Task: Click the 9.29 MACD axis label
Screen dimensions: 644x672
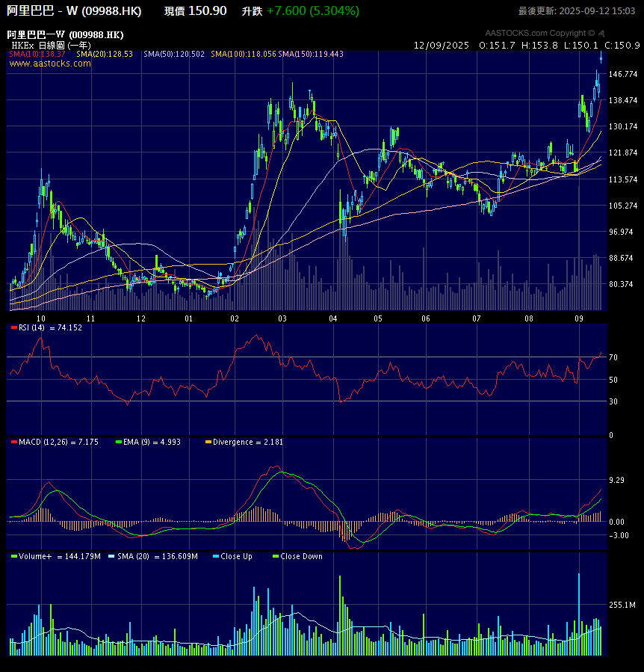Action: [616, 480]
